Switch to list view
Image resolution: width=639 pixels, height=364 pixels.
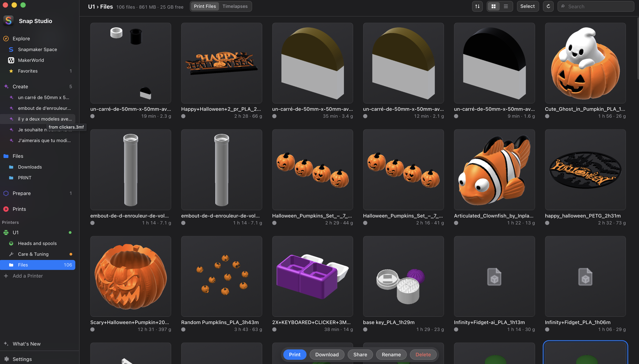[x=506, y=6]
